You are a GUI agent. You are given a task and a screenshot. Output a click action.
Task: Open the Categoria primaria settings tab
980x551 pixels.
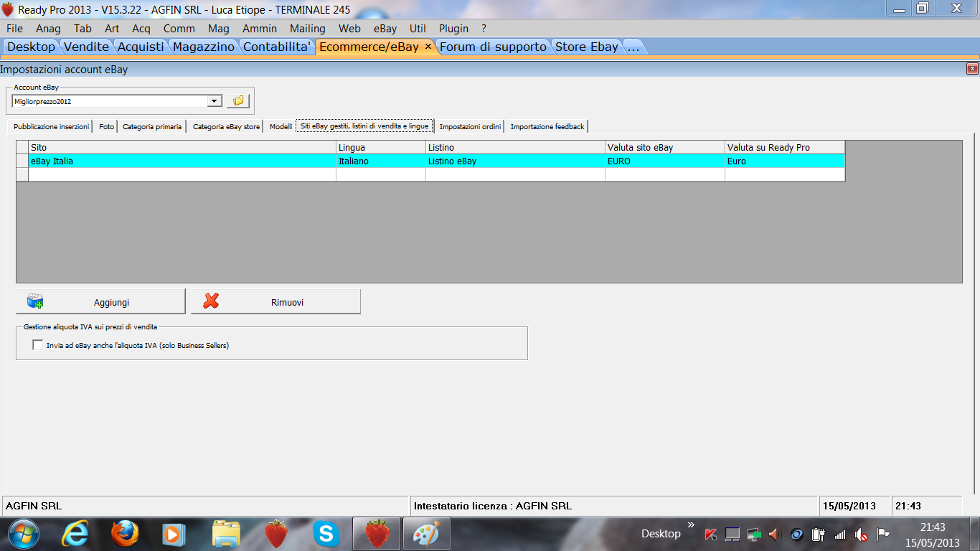click(152, 126)
